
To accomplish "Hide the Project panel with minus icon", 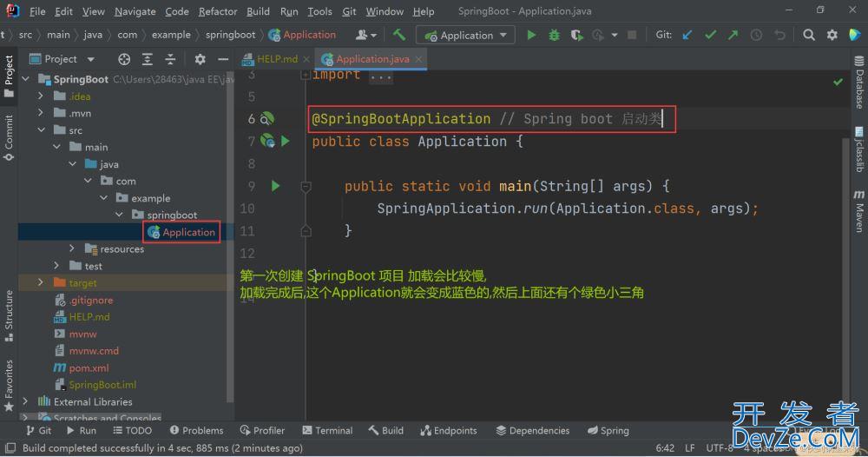I will click(x=223, y=59).
